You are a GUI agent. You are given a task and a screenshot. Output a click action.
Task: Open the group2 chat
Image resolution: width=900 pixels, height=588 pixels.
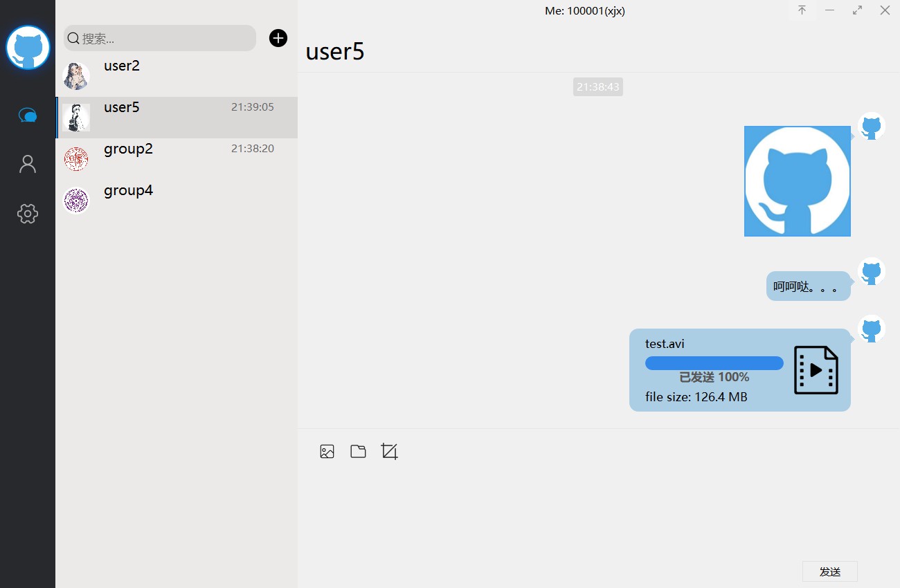(177, 159)
